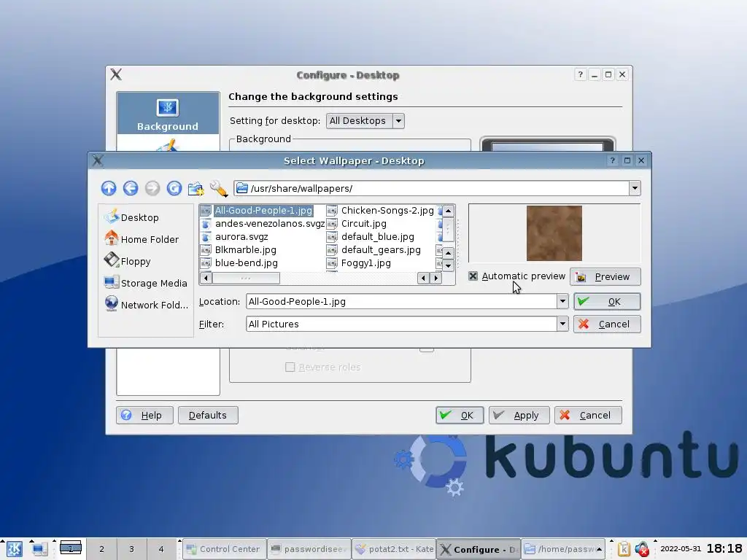The image size is (747, 560).
Task: Navigate back in file dialog
Action: point(131,188)
